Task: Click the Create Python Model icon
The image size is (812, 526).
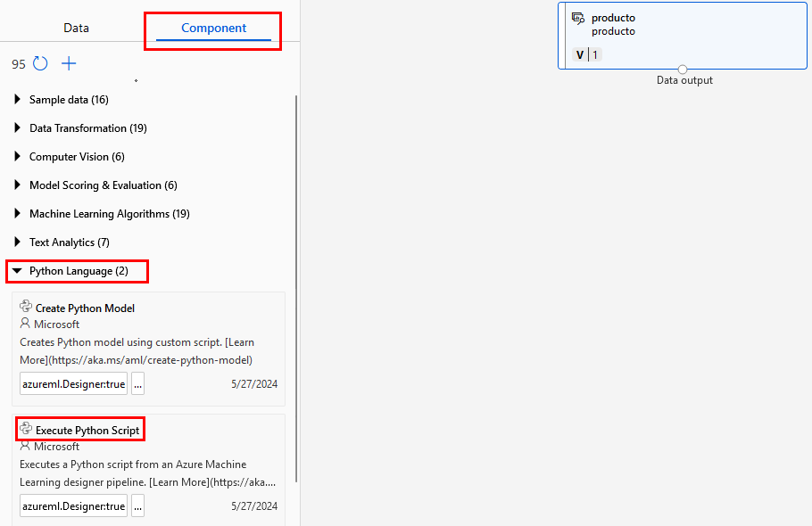Action: 26,307
